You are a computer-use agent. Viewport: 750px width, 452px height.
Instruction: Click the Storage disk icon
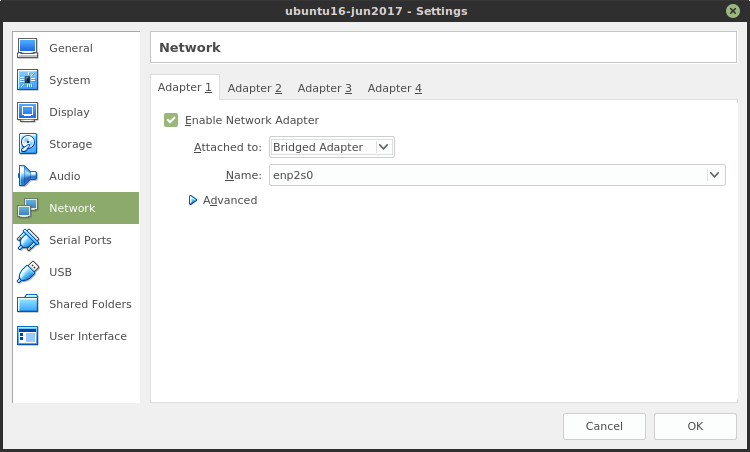click(28, 144)
